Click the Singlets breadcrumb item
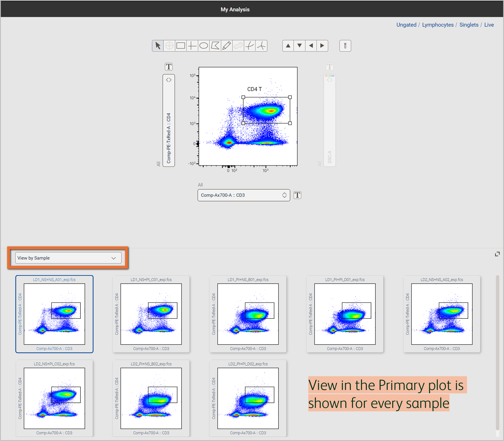 click(x=469, y=25)
